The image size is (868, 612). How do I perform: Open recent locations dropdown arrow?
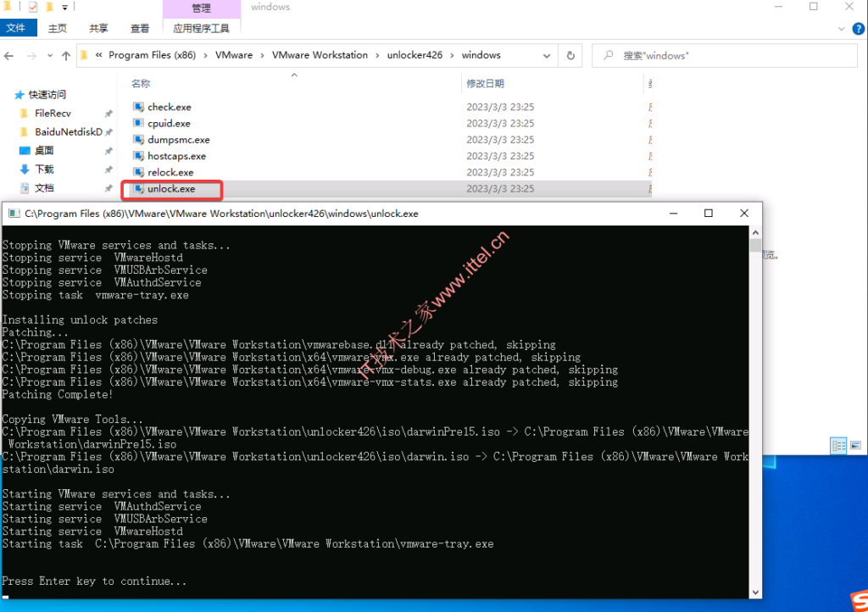pos(50,55)
